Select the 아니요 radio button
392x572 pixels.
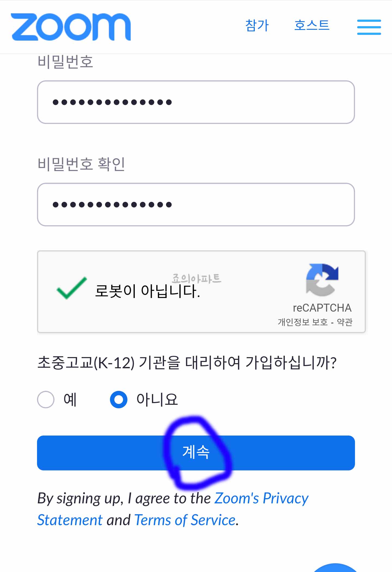point(119,399)
